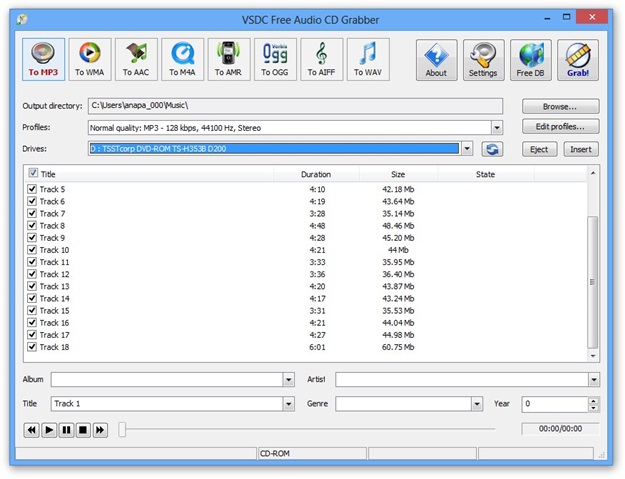The width and height of the screenshot is (625, 479).
Task: Uncheck Track 5
Action: 32,188
